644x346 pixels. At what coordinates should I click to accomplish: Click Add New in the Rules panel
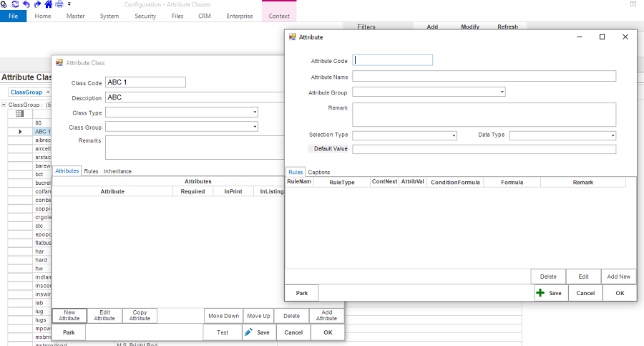pos(619,277)
